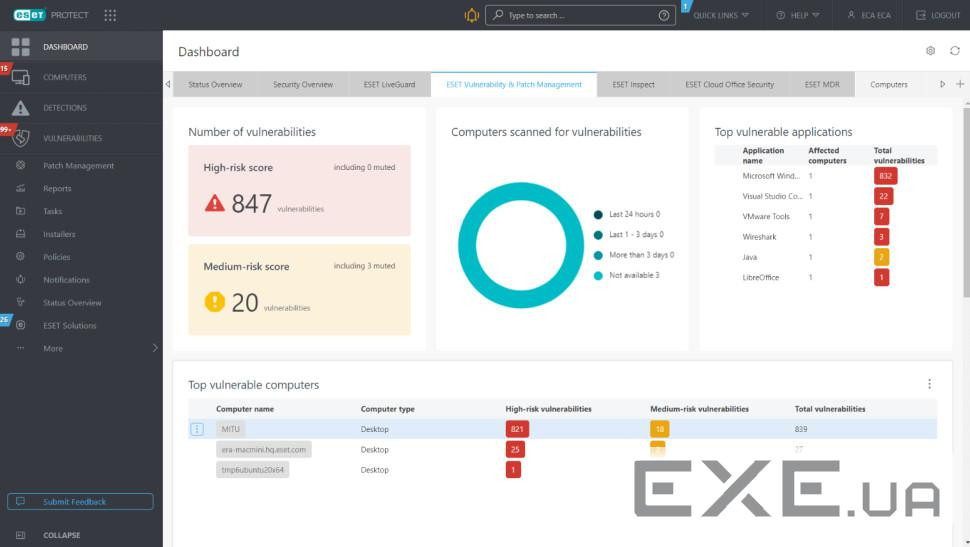Click the Installers sidebar icon
This screenshot has width=970, height=547.
click(20, 234)
